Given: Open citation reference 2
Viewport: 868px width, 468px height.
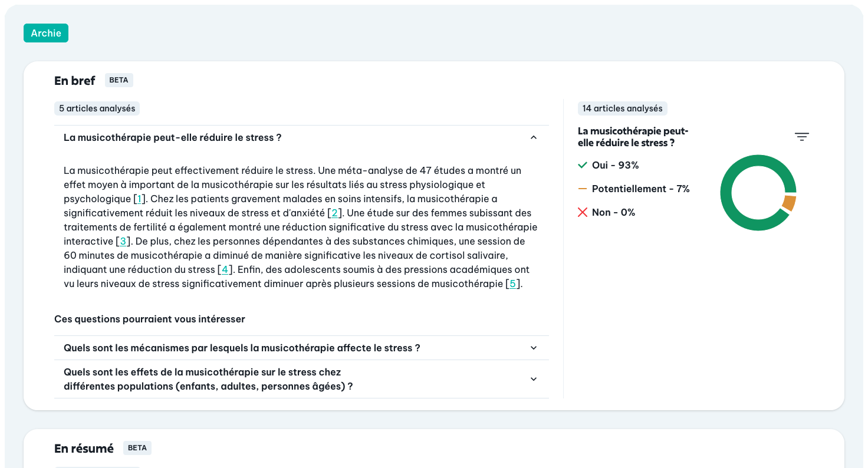Looking at the screenshot, I should tap(334, 213).
